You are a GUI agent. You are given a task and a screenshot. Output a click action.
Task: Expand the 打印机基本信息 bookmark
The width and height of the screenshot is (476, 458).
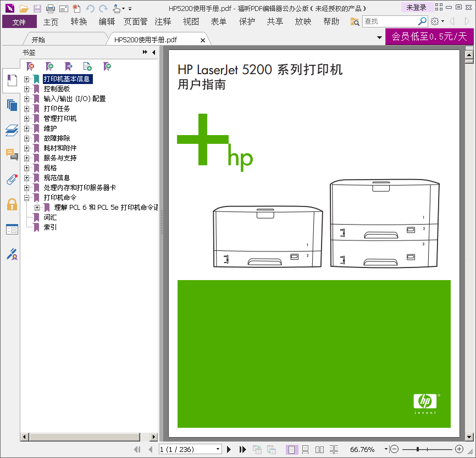pyautogui.click(x=27, y=79)
